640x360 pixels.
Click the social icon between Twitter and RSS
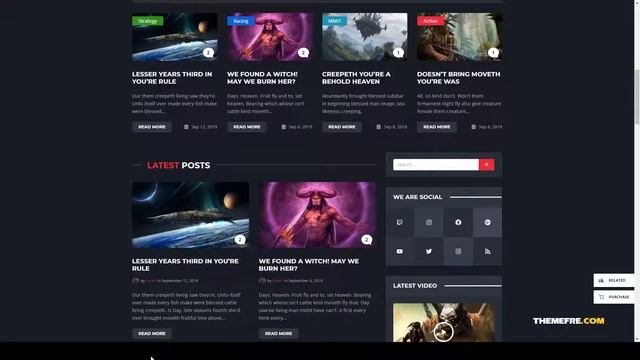458,251
